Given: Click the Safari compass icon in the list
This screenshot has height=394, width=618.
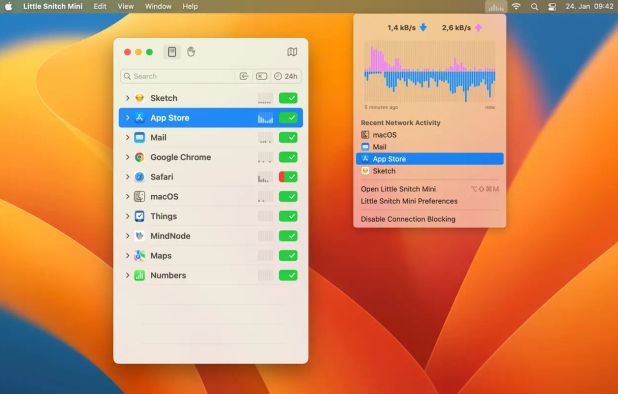Looking at the screenshot, I should pyautogui.click(x=140, y=177).
